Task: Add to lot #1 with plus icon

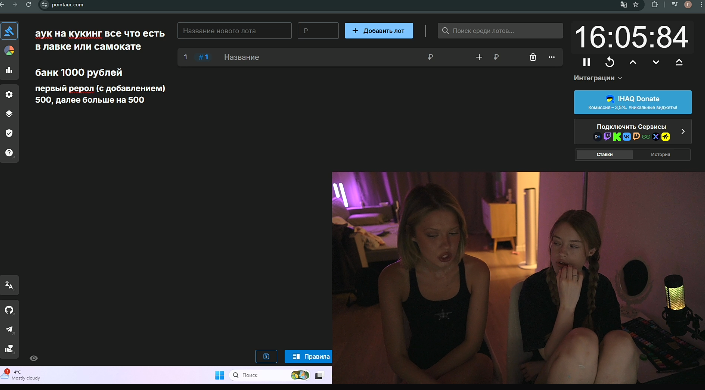Action: click(479, 57)
